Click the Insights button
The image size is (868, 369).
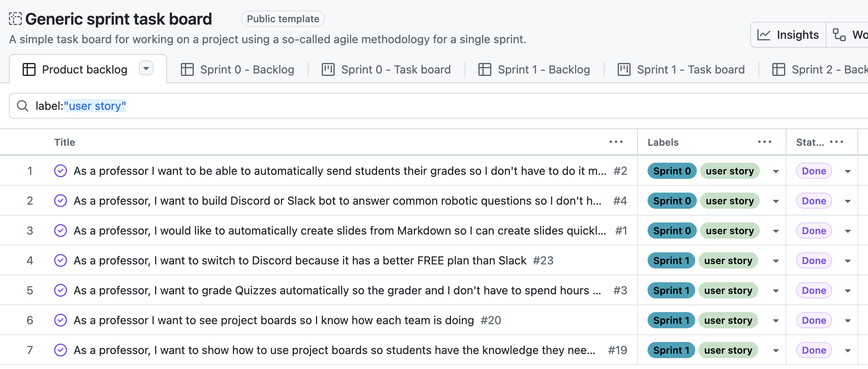pyautogui.click(x=787, y=34)
